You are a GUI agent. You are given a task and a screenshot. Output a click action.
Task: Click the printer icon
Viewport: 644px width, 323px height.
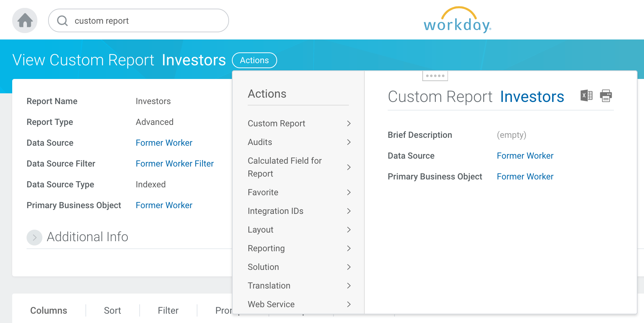pyautogui.click(x=606, y=95)
